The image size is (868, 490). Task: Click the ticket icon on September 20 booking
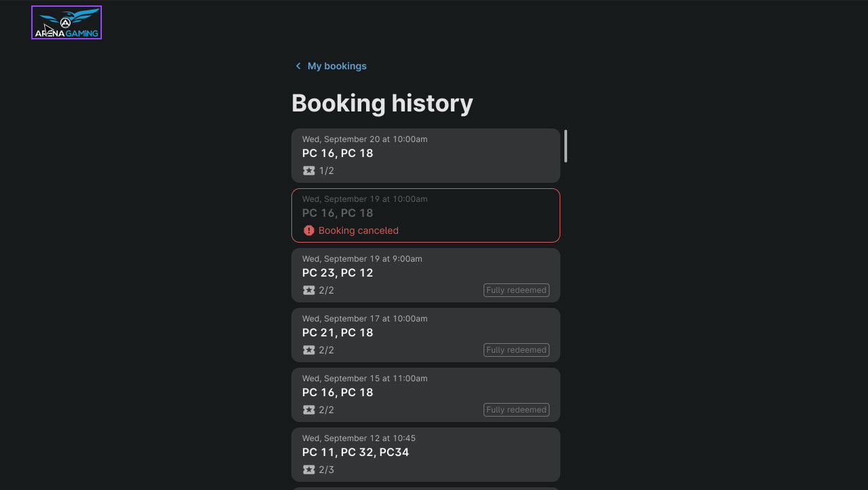pyautogui.click(x=309, y=171)
